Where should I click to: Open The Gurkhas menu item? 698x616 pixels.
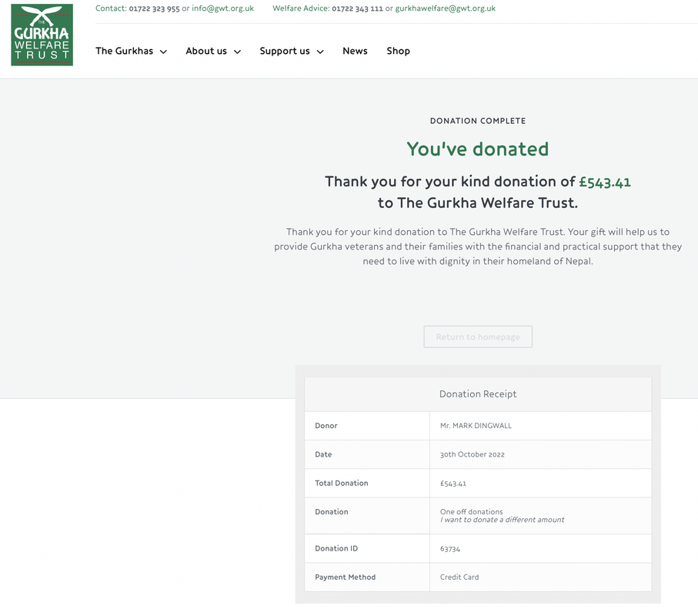124,51
